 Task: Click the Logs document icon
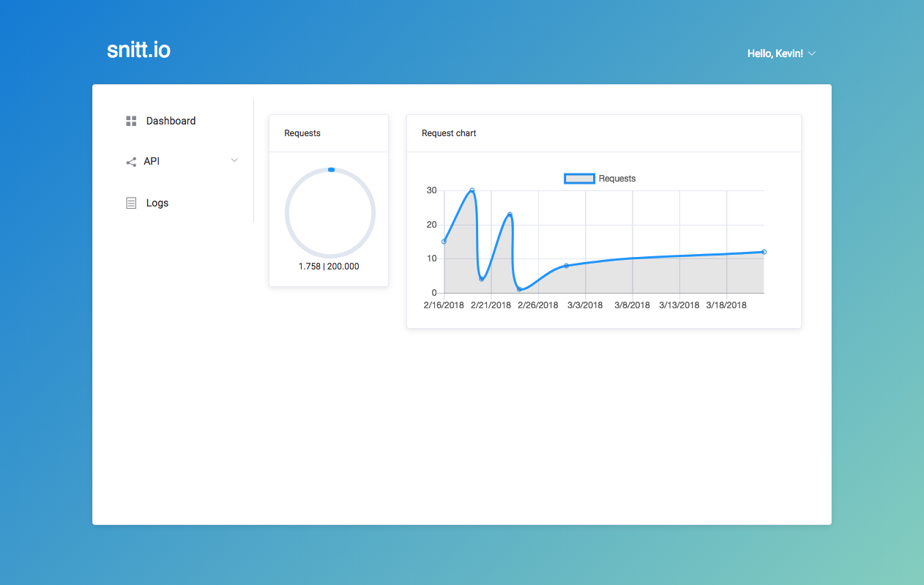[x=131, y=203]
